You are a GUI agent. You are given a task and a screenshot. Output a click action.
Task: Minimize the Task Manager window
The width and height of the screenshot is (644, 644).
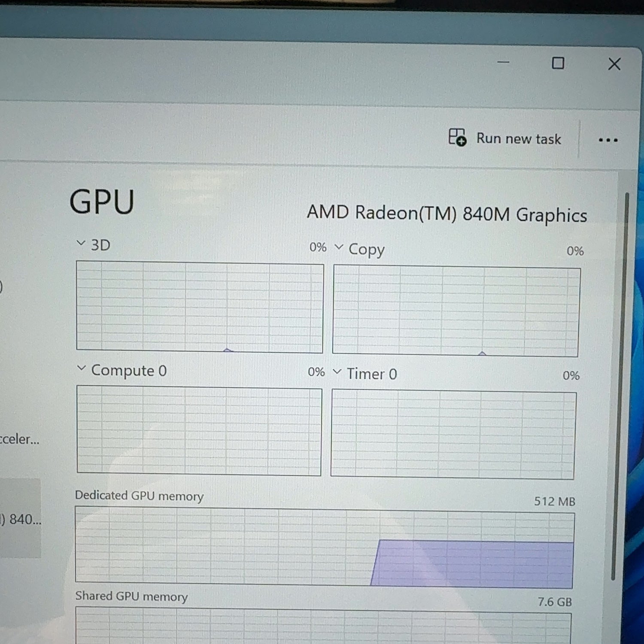tap(503, 62)
